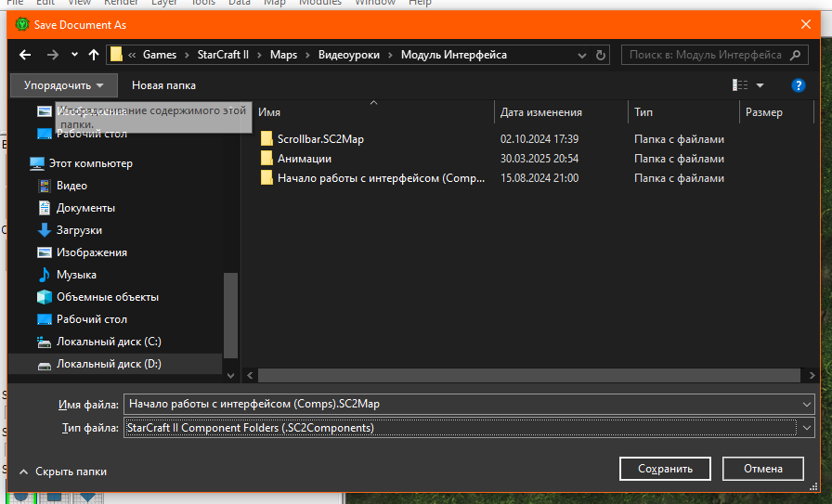Open Локальный диск (C:)
This screenshot has width=832, height=504.
click(109, 342)
